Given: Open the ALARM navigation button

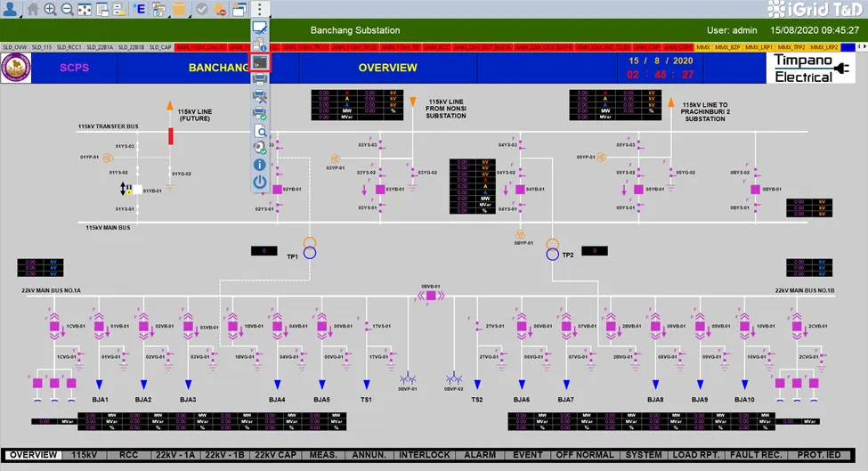Looking at the screenshot, I should point(480,455).
